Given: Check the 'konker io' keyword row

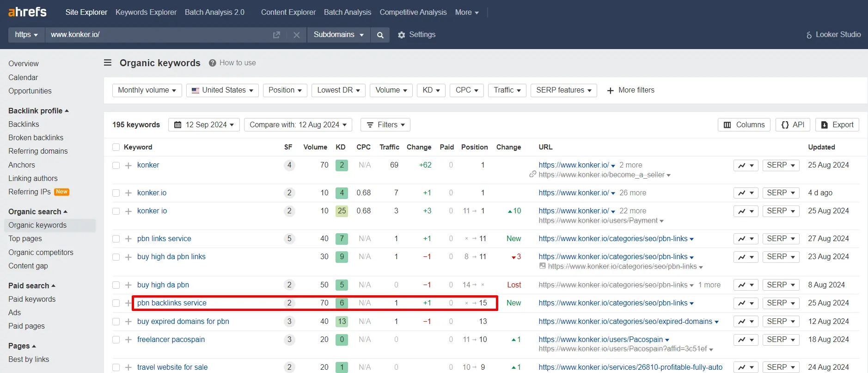Looking at the screenshot, I should pos(116,211).
